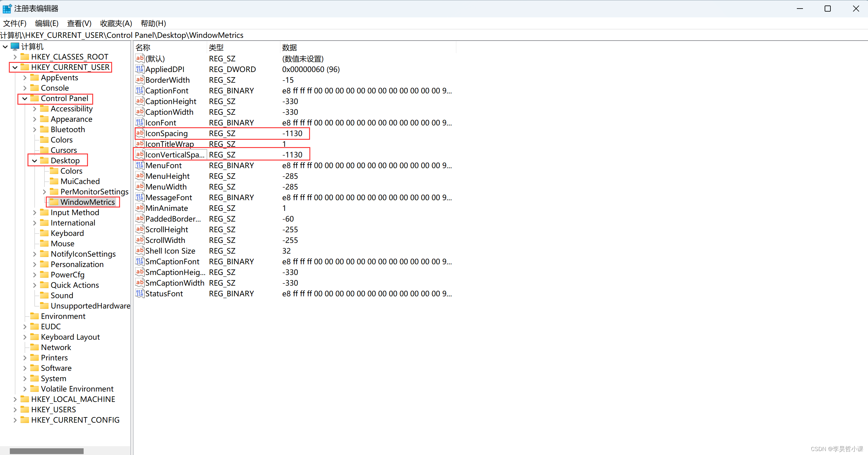Click the 计算机 computer icon in the tree

coord(15,46)
